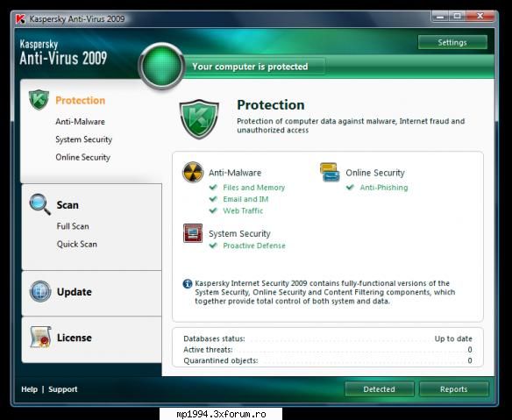Click the Email and IM link
This screenshot has width=512, height=420.
[x=245, y=199]
